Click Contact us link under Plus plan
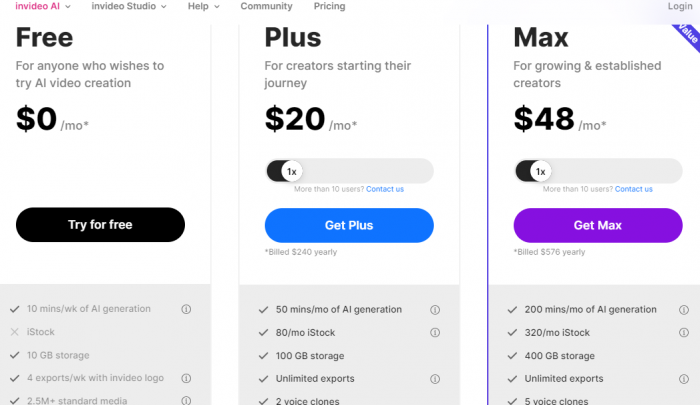 coord(385,189)
